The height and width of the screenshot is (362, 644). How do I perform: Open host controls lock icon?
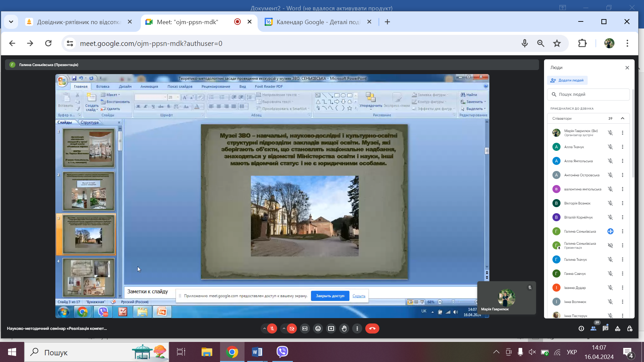click(x=630, y=328)
